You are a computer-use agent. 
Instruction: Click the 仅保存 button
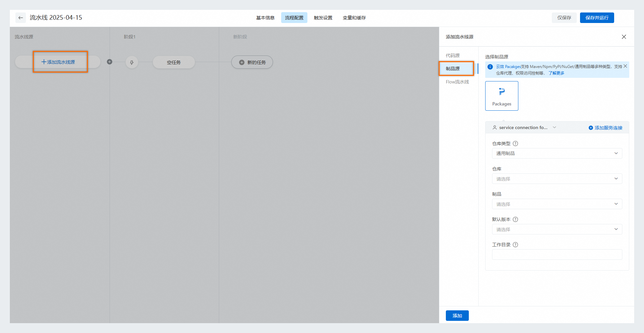[x=564, y=18]
